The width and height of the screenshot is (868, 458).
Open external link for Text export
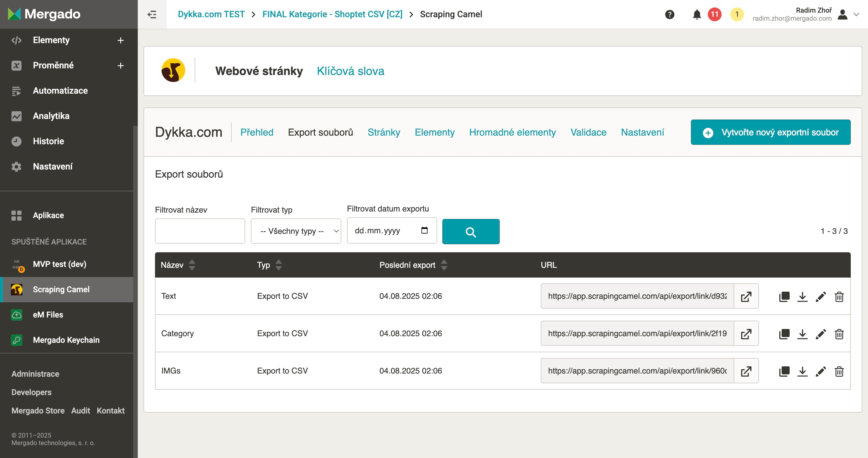coord(746,297)
